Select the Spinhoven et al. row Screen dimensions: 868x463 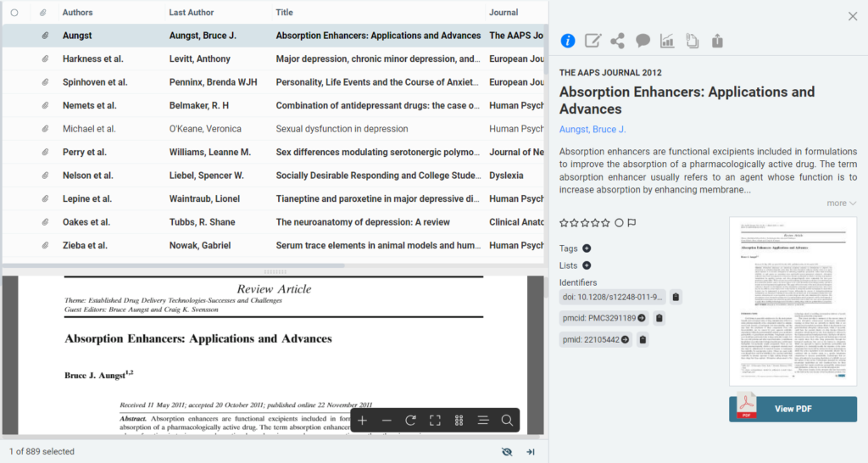pos(274,82)
